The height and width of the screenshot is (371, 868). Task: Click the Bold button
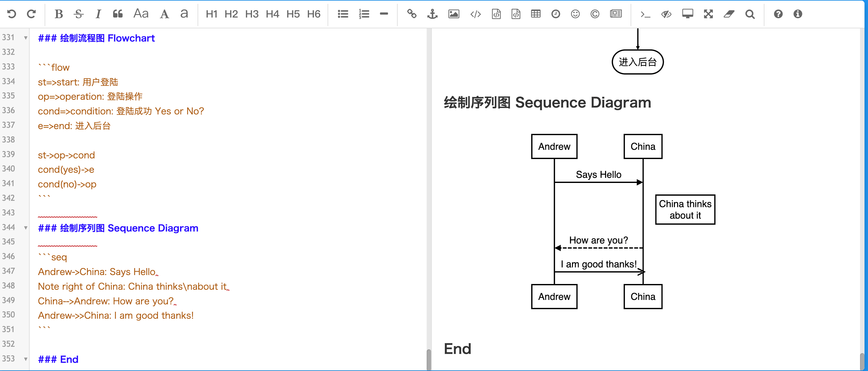59,14
